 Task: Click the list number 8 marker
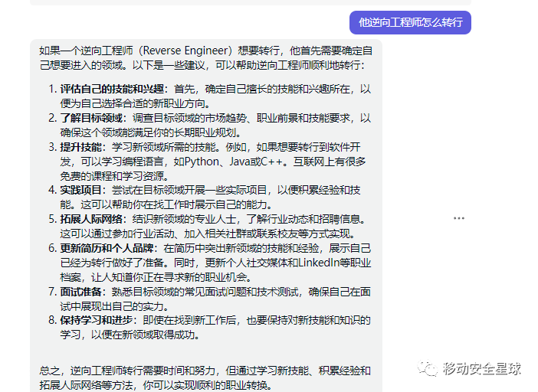tap(51, 320)
